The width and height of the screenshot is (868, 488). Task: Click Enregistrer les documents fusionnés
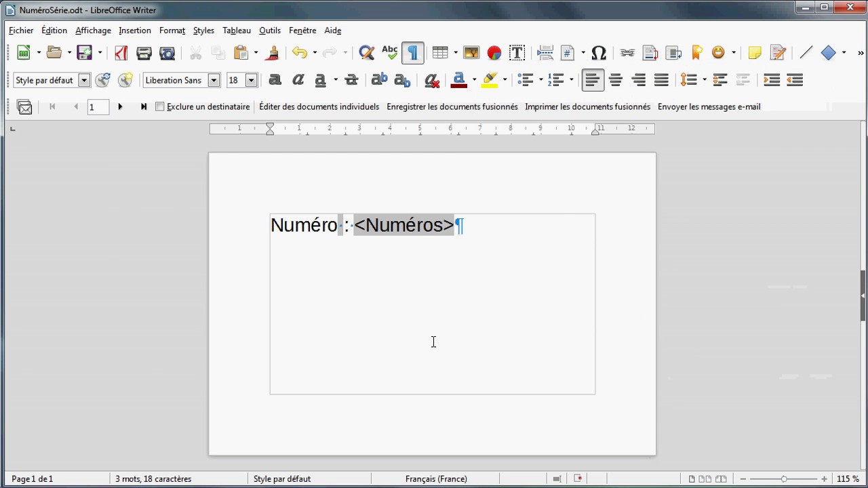pyautogui.click(x=452, y=106)
